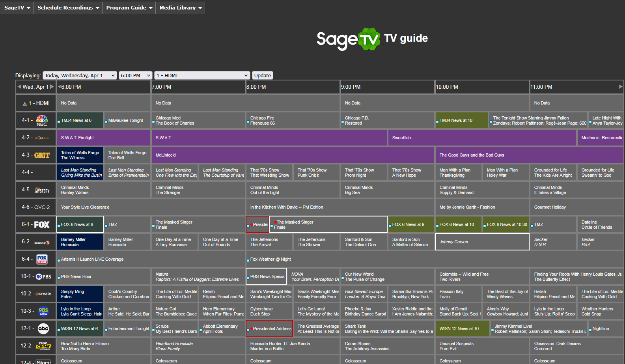Click the NBC peacock logo on channel 4-1
Viewport: 625px width, 364px height.
click(42, 120)
